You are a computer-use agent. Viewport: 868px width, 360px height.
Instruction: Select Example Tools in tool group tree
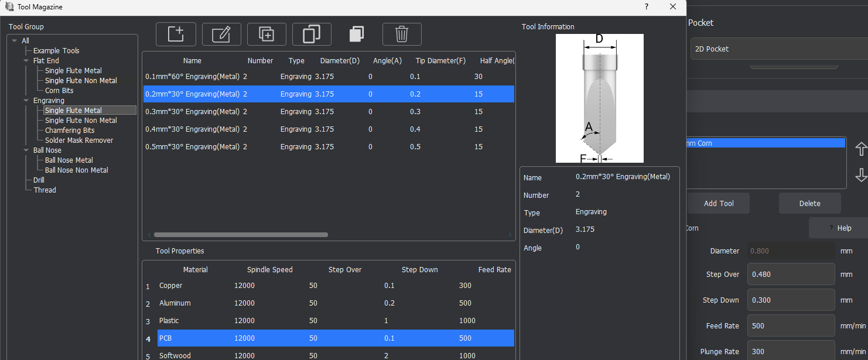56,51
